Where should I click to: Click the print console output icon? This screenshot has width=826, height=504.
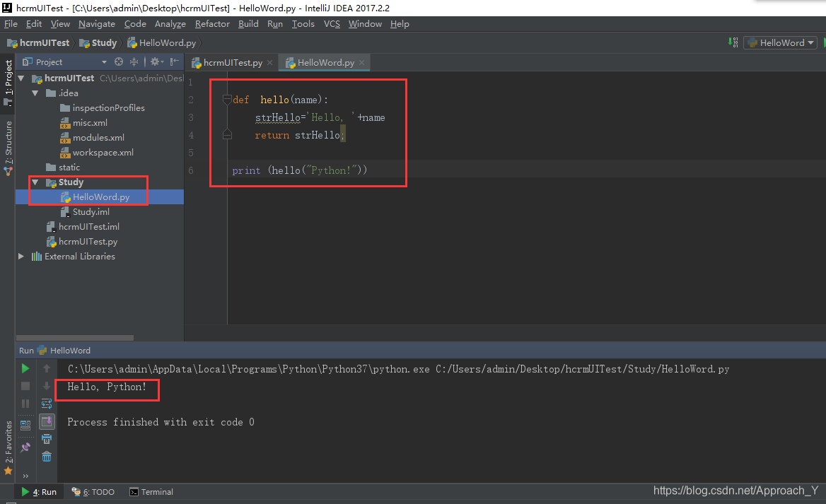point(47,439)
